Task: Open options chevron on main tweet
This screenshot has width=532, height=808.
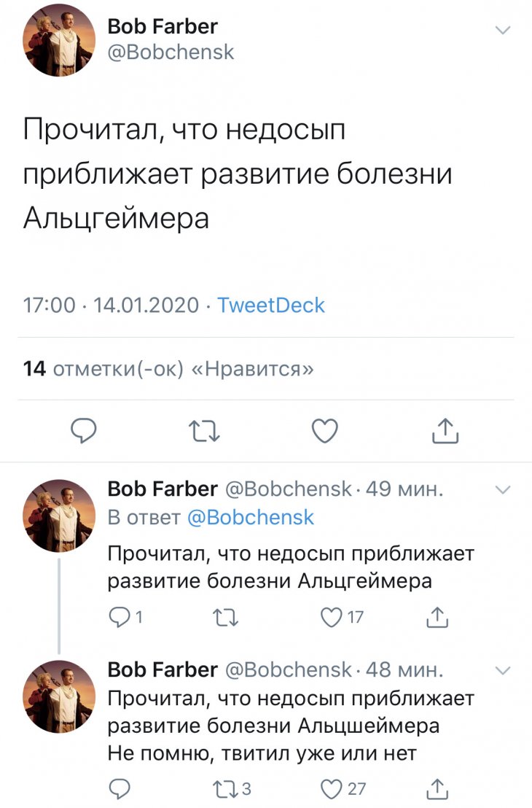Action: pyautogui.click(x=503, y=29)
